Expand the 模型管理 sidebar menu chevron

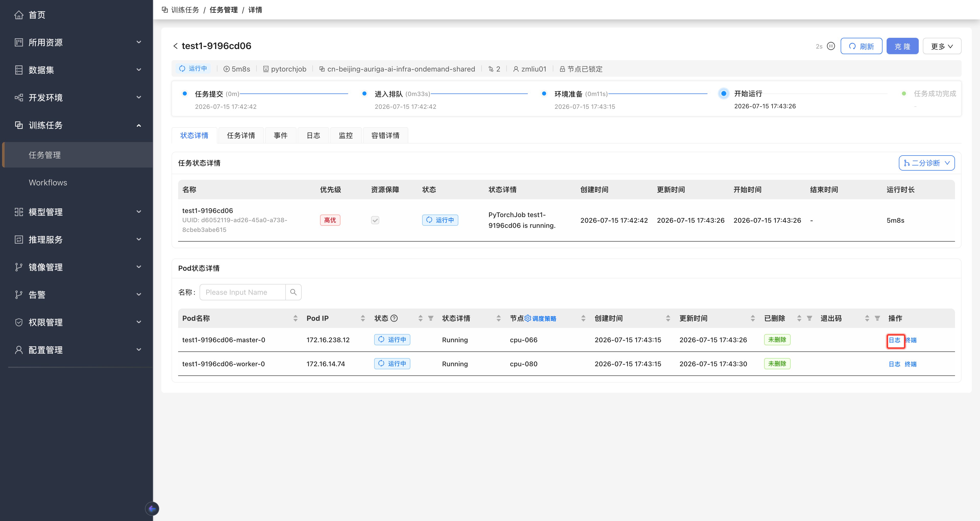click(x=139, y=212)
